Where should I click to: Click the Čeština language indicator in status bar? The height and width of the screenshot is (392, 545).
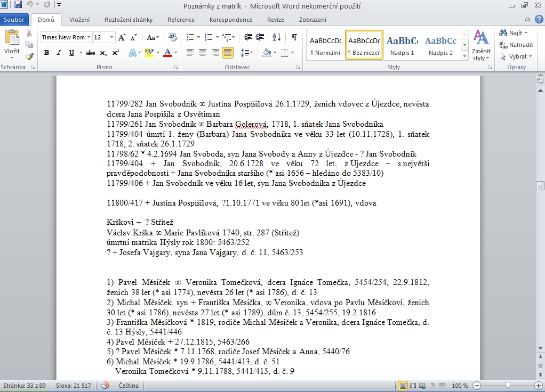[128, 386]
